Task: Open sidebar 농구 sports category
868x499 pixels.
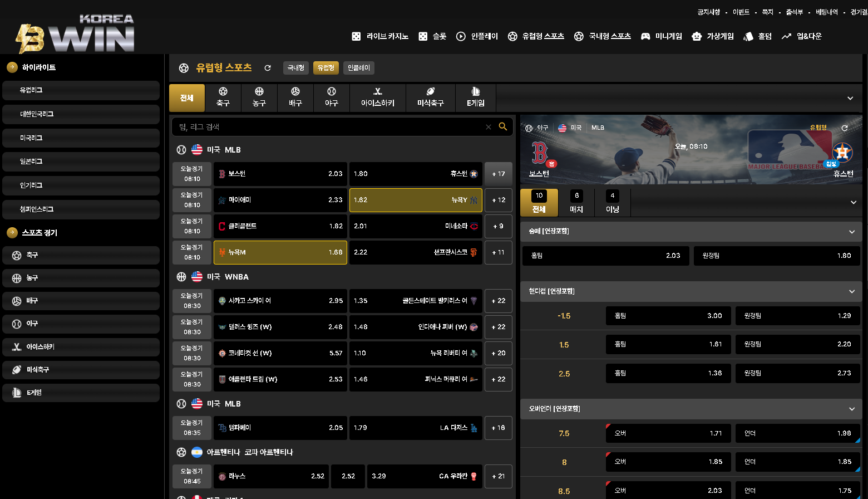Action: tap(81, 278)
